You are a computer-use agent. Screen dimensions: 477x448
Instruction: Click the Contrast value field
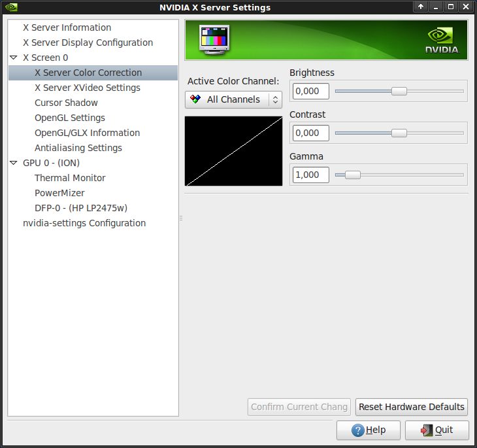point(311,133)
